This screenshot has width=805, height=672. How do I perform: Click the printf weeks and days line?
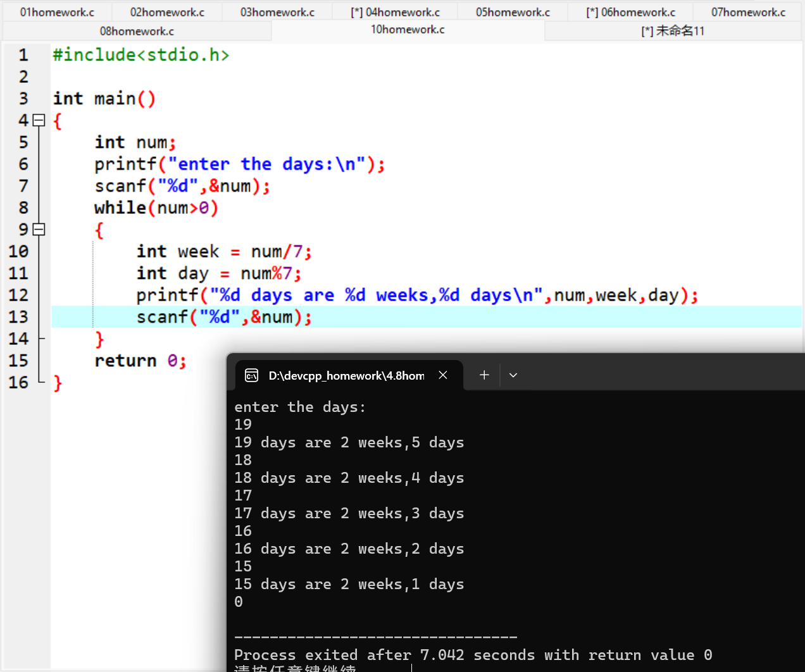coord(418,296)
